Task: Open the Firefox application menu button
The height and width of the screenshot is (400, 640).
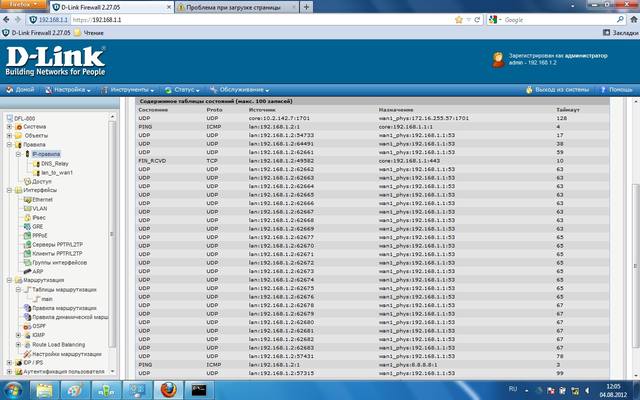Action: [24, 5]
